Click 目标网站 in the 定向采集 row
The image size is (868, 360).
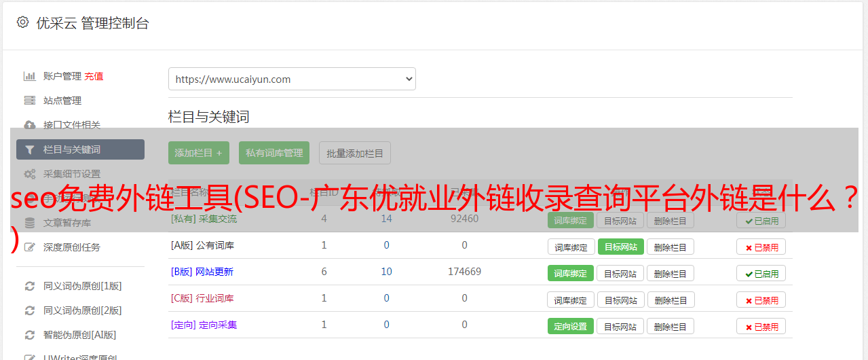click(621, 326)
